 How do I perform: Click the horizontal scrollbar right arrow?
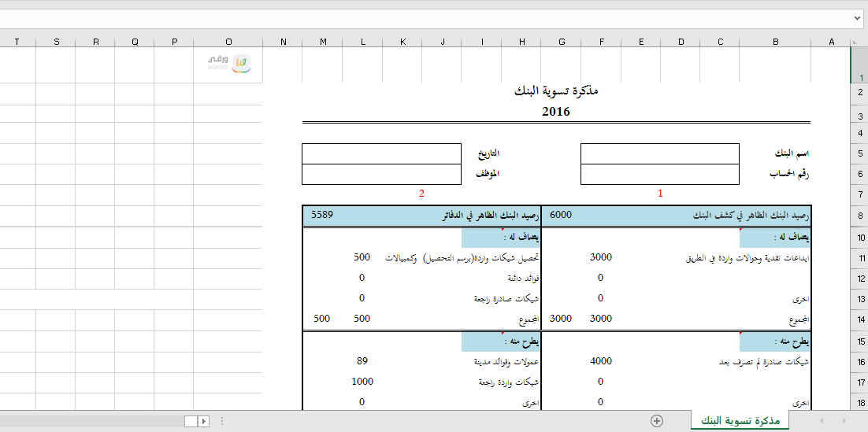pos(203,421)
